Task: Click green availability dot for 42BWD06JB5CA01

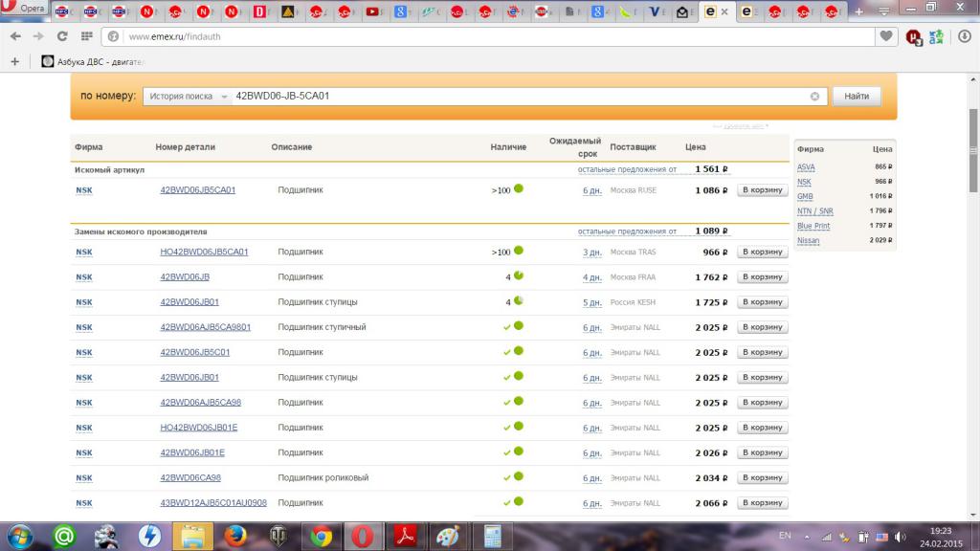Action: [518, 188]
